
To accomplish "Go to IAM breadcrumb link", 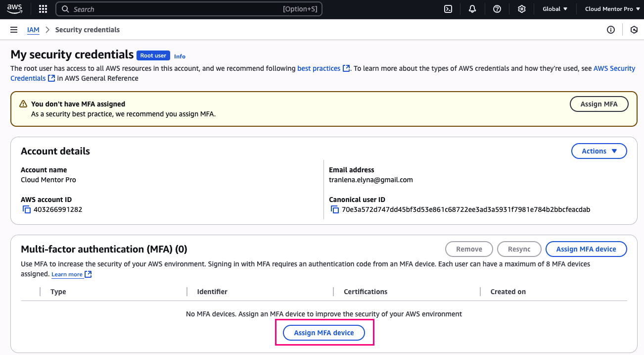I will (33, 30).
